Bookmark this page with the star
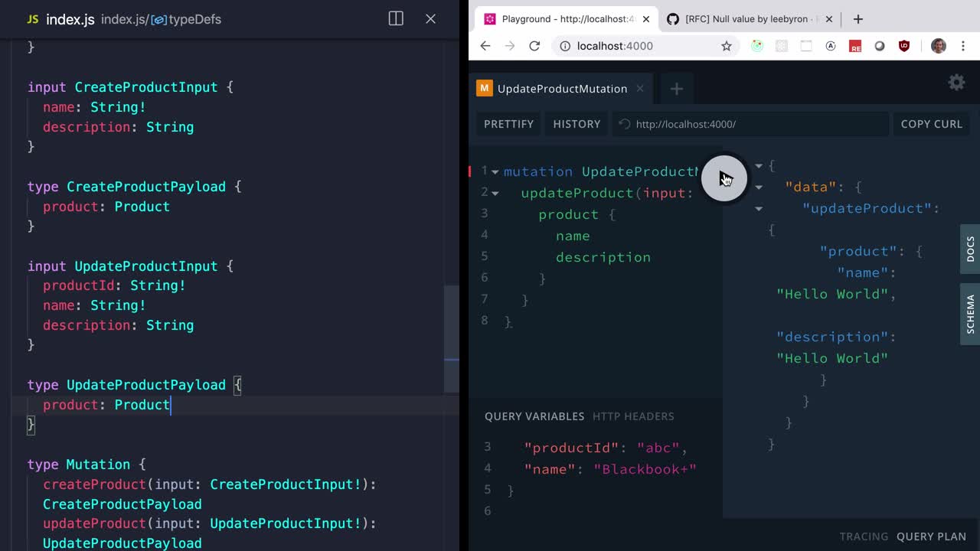 pyautogui.click(x=726, y=46)
